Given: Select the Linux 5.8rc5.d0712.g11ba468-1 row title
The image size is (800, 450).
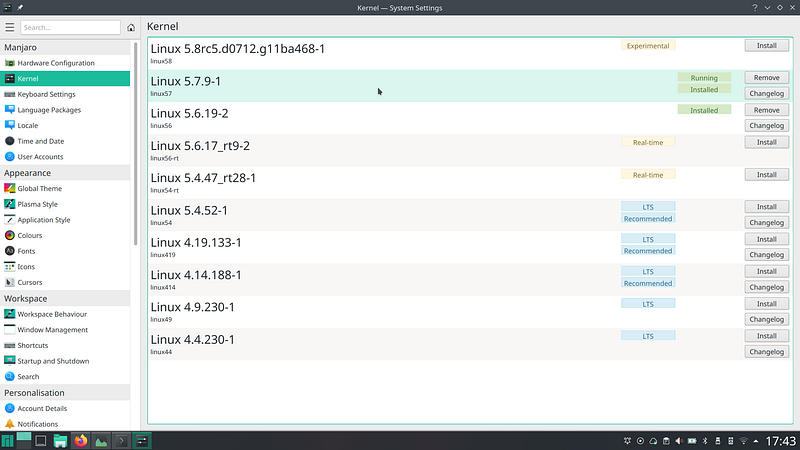Looking at the screenshot, I should [238, 49].
